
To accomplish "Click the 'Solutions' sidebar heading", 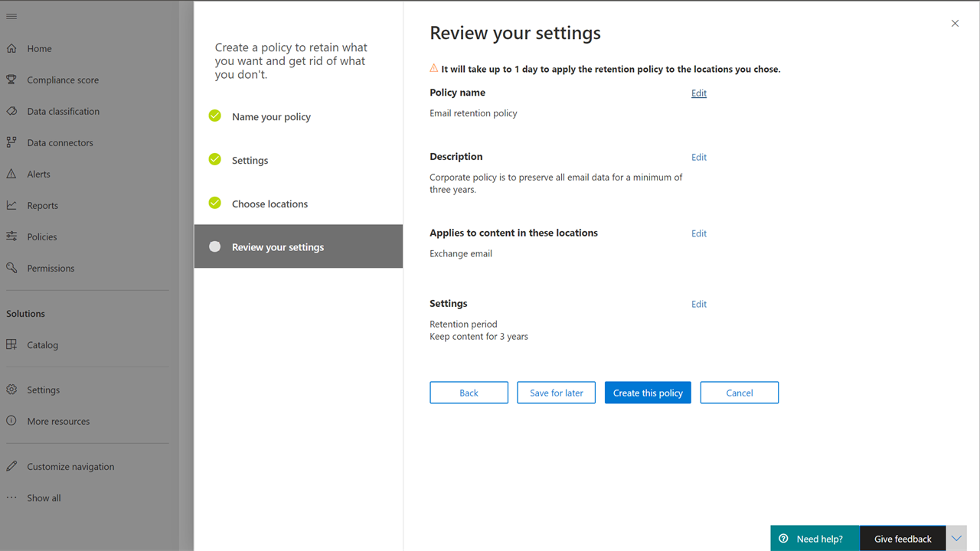I will 25,313.
